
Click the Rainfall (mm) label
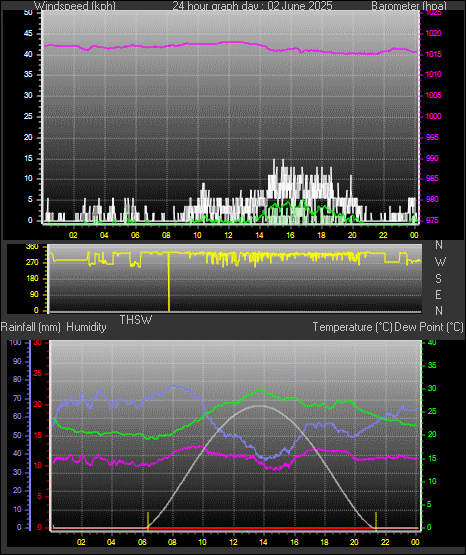tap(30, 327)
